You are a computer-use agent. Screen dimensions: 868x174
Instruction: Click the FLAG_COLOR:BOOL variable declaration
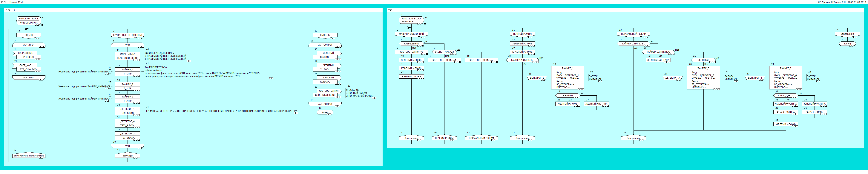point(127,58)
